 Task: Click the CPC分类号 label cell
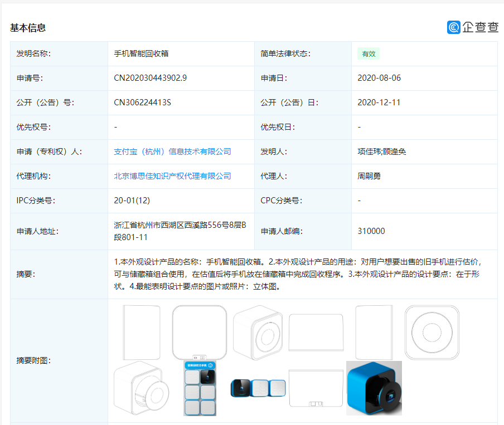click(x=303, y=201)
